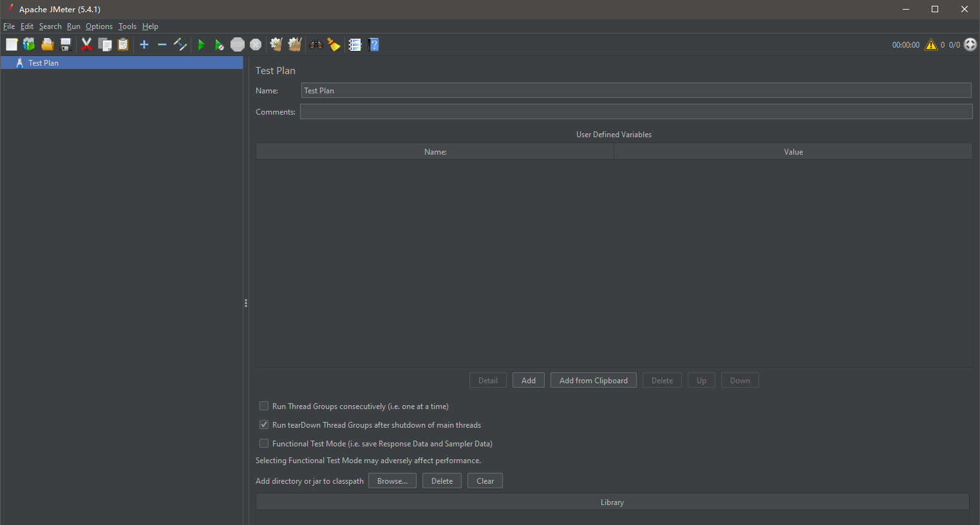The height and width of the screenshot is (525, 980).
Task: Collapse all nodes with minus icon
Action: [x=162, y=44]
